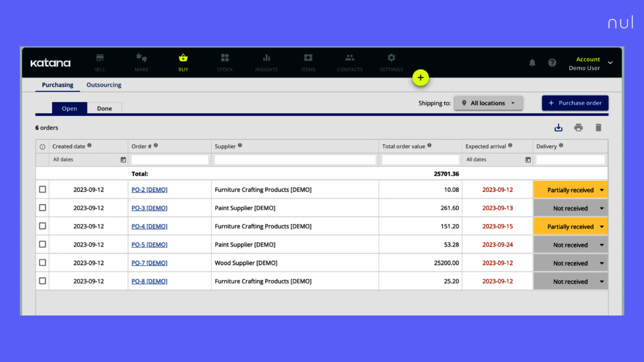Open the PO-7 [DEMO] order link
The width and height of the screenshot is (644, 362).
click(149, 263)
